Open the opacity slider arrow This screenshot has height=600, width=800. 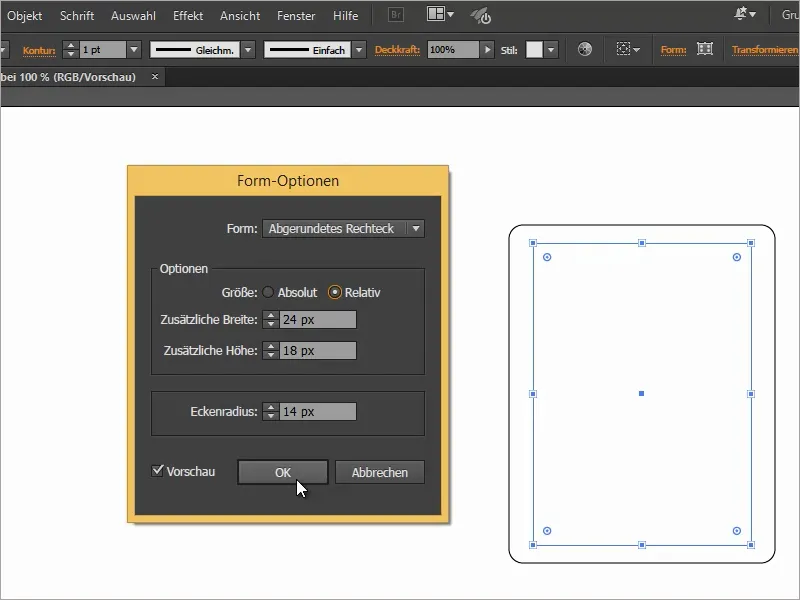[487, 49]
